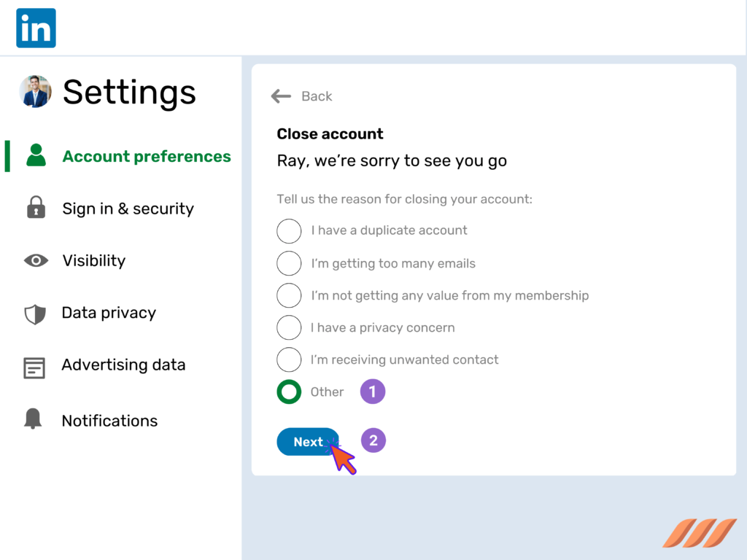Click the Next button

click(x=308, y=441)
